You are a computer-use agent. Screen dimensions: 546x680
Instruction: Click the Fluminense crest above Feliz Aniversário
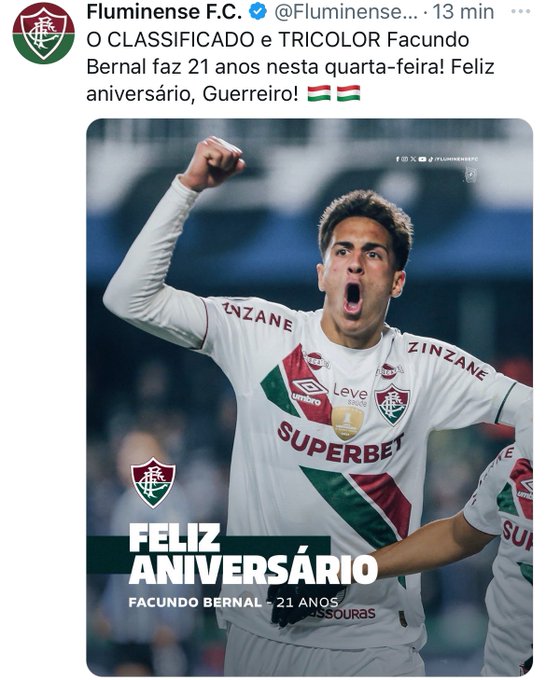tap(154, 483)
